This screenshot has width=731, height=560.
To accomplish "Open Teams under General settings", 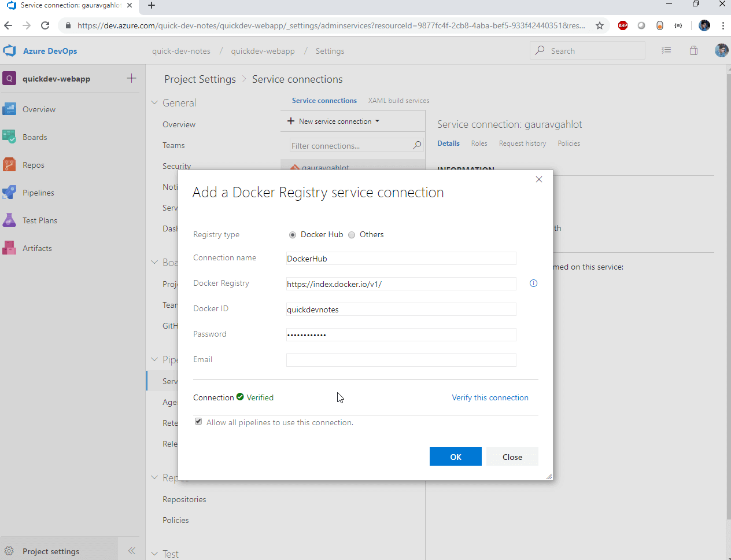I will coord(173,145).
